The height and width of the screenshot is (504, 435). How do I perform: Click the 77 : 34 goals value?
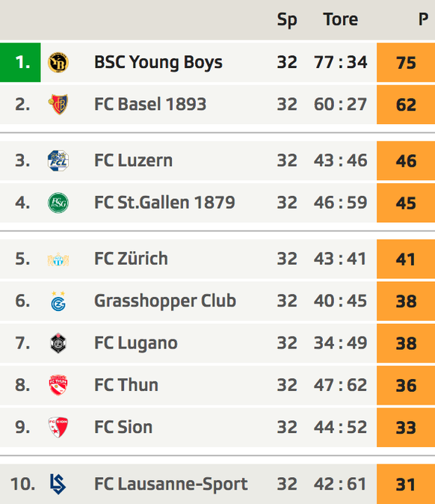click(x=341, y=62)
